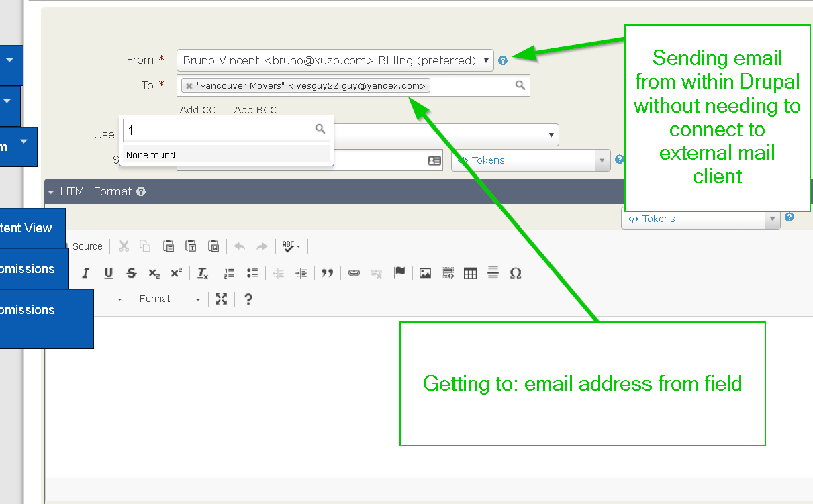Image resolution: width=813 pixels, height=504 pixels.
Task: Toggle underline formatting
Action: point(108,273)
